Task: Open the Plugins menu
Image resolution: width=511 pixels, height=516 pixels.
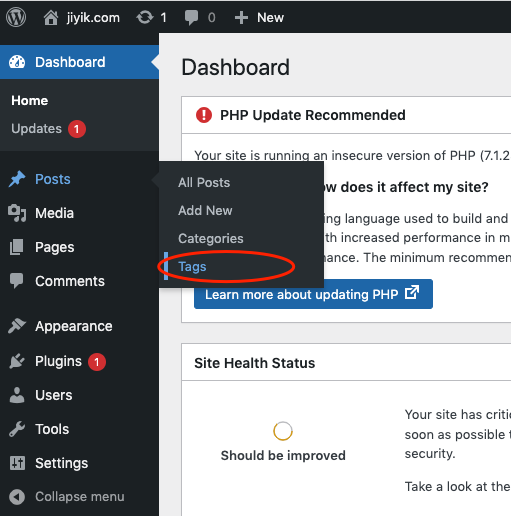Action: (58, 361)
